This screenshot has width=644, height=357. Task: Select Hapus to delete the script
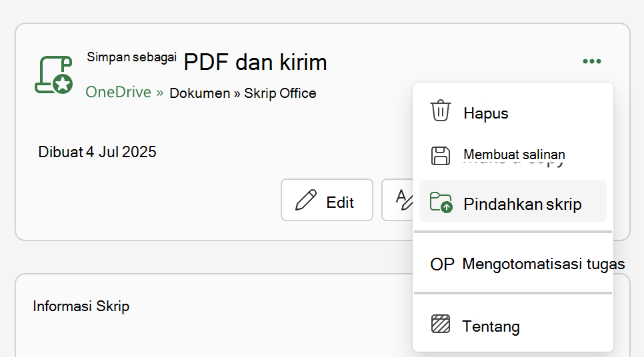pos(513,113)
